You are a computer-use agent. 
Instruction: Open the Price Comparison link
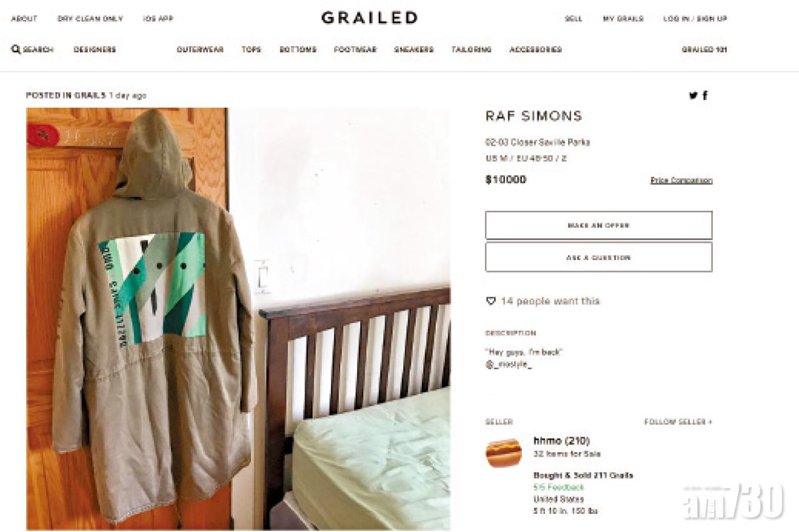(681, 180)
